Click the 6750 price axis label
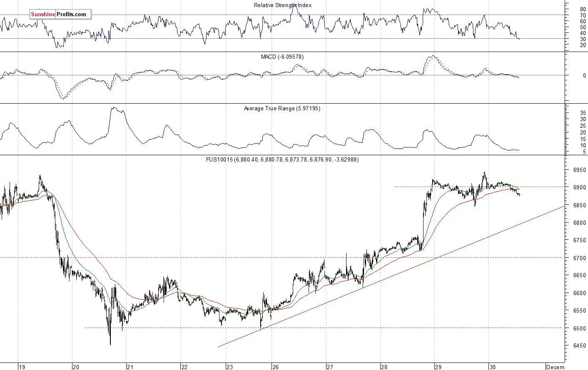 point(579,241)
